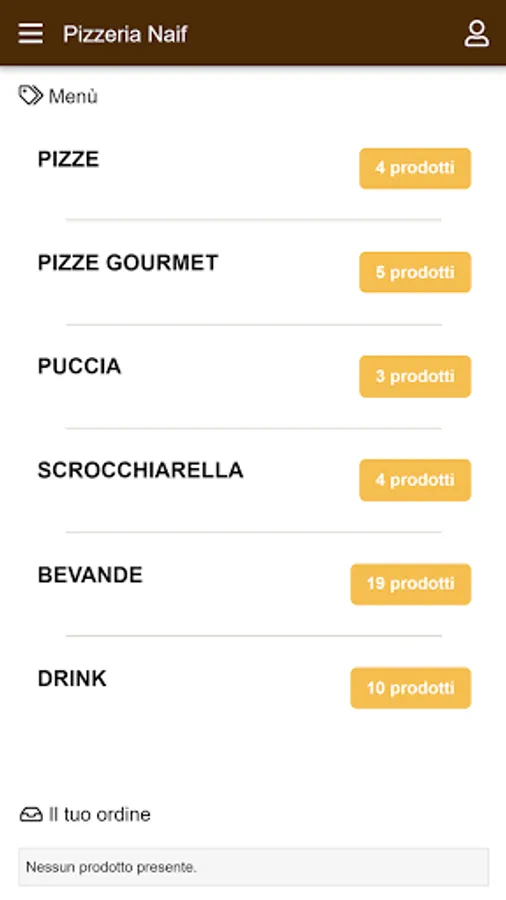Click the 4 prodotti badge for PIZZE
The image size is (506, 900).
(415, 168)
